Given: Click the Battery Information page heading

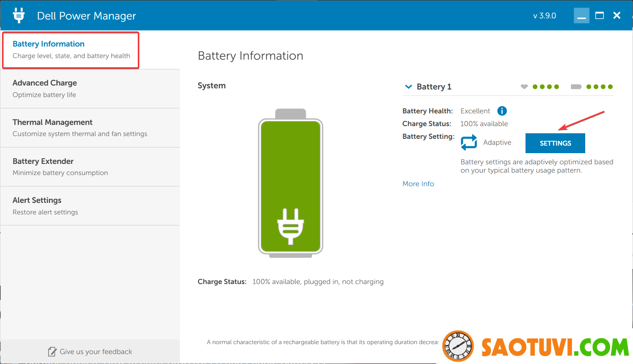Looking at the screenshot, I should pos(250,56).
